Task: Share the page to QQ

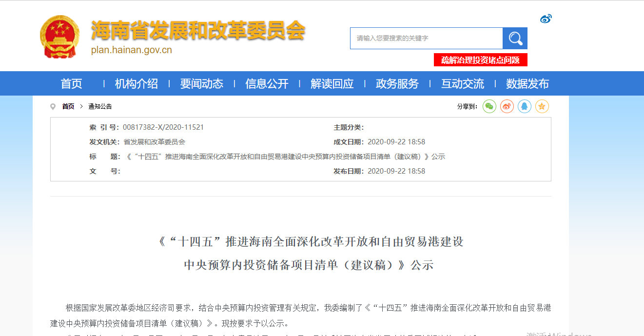Action: pos(525,106)
